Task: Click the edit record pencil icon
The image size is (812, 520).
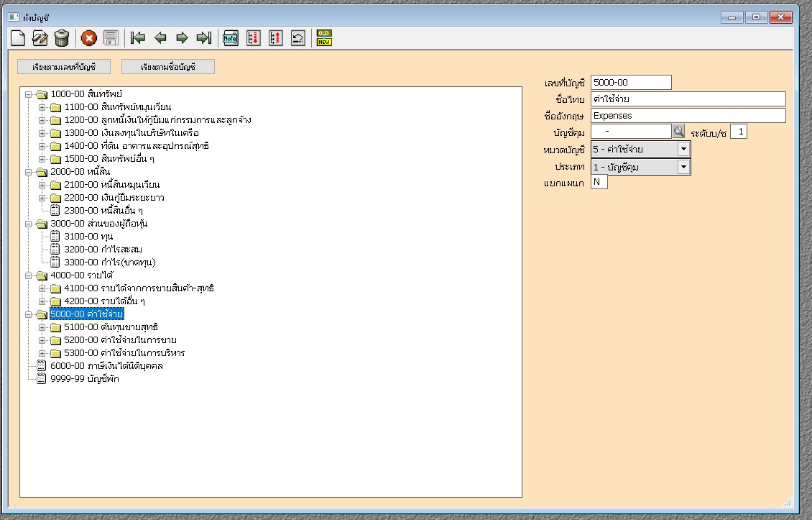Action: click(40, 38)
